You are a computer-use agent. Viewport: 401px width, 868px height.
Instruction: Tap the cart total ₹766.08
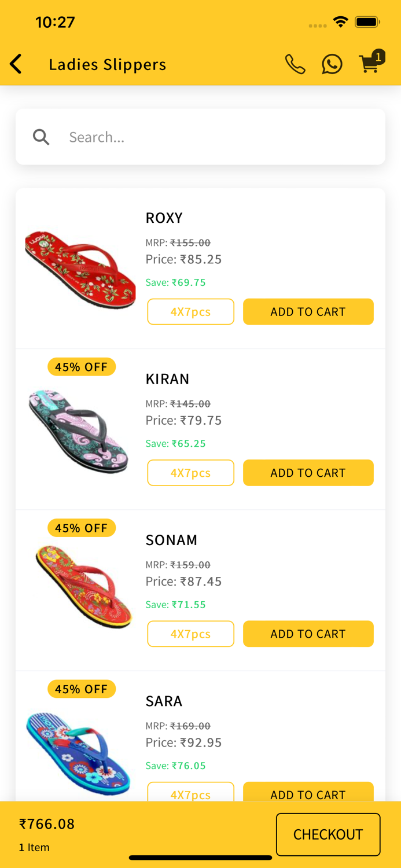pyautogui.click(x=47, y=824)
